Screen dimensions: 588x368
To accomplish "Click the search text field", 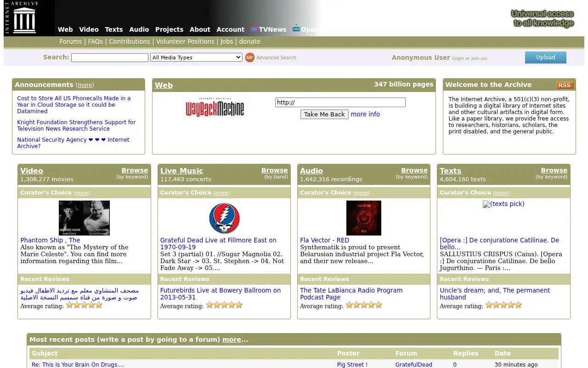I will click(x=110, y=57).
